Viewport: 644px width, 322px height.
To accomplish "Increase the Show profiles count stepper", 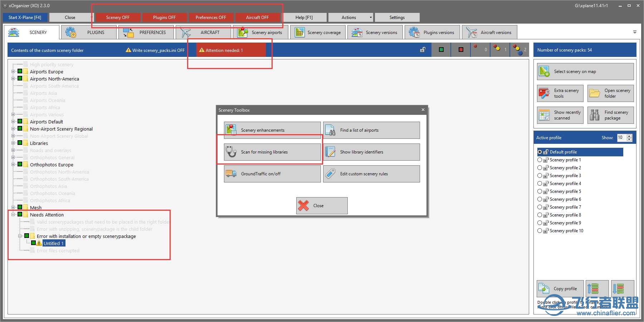I will tap(629, 136).
